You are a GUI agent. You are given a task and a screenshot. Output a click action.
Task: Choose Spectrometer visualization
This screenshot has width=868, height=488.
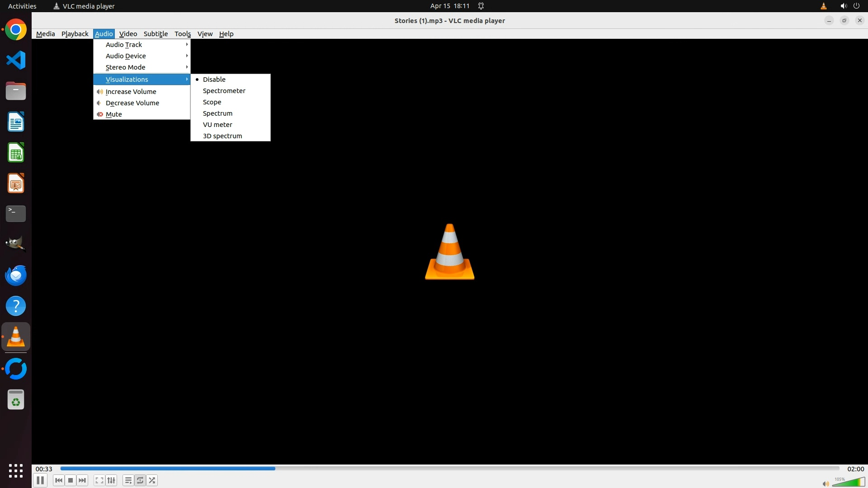224,91
